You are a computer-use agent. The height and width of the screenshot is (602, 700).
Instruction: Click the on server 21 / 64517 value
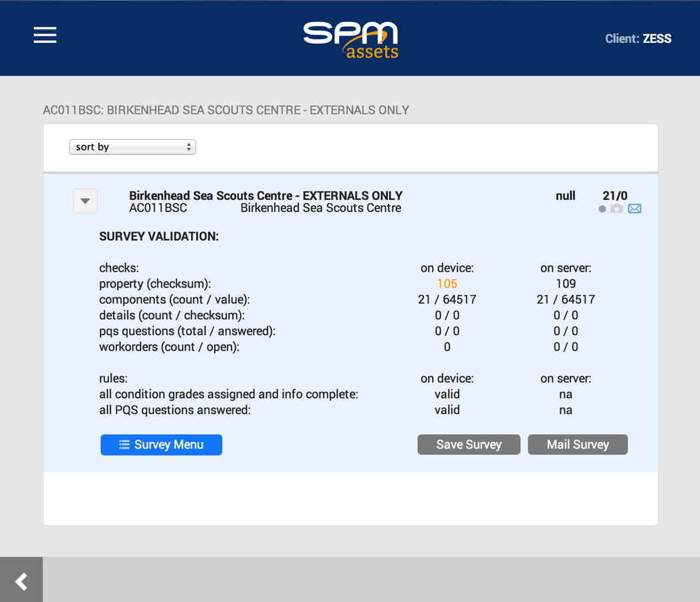coord(566,300)
